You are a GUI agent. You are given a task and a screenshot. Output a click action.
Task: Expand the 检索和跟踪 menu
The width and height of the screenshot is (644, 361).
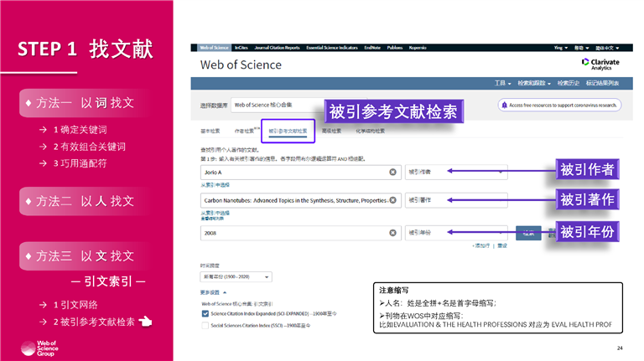534,83
